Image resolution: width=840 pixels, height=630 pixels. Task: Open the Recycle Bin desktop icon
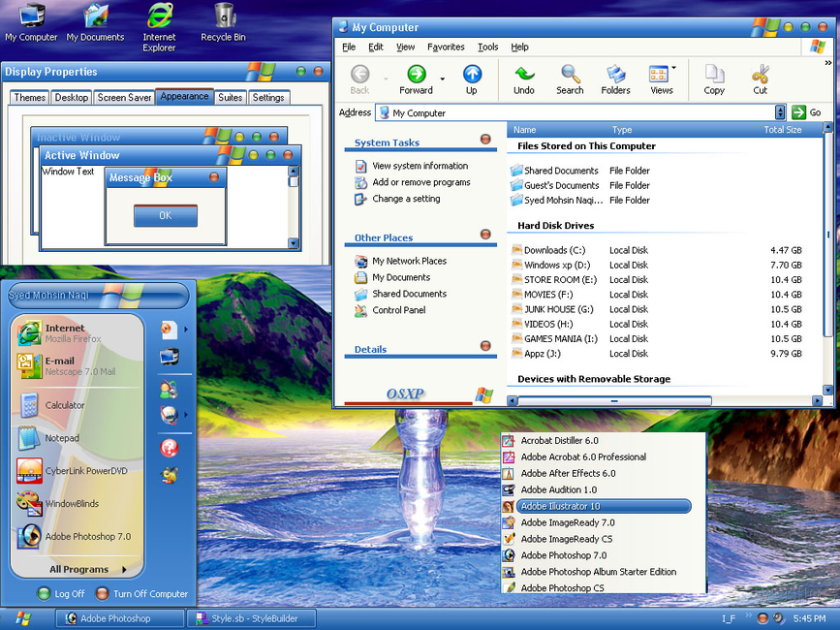[x=224, y=22]
